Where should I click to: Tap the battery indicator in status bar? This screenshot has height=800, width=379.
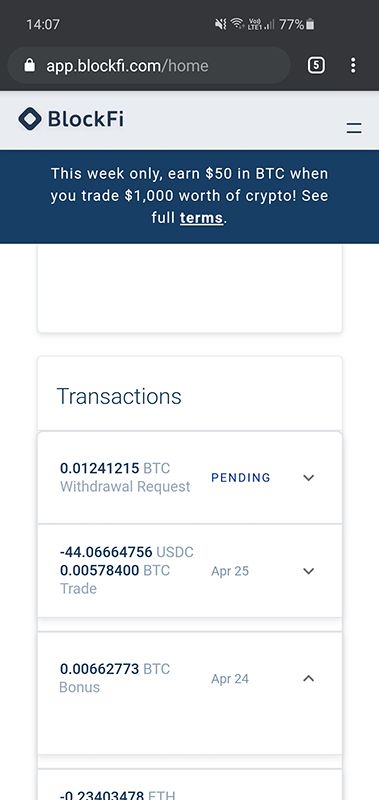(310, 24)
